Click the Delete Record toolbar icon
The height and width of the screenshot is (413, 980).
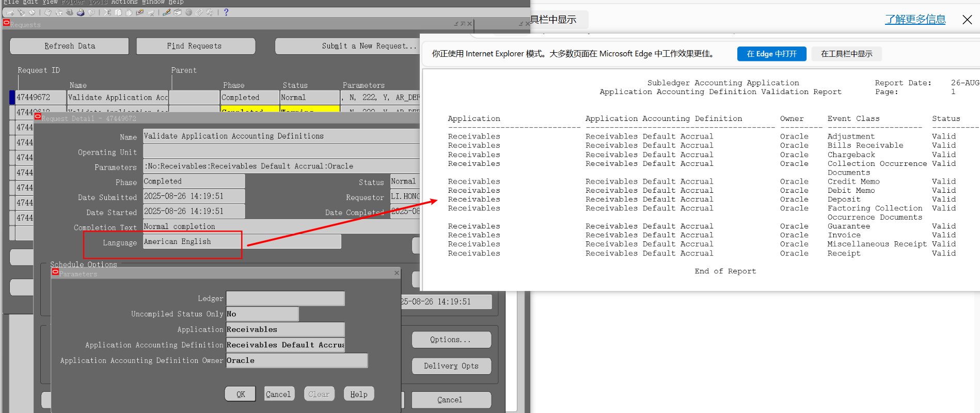[151, 12]
